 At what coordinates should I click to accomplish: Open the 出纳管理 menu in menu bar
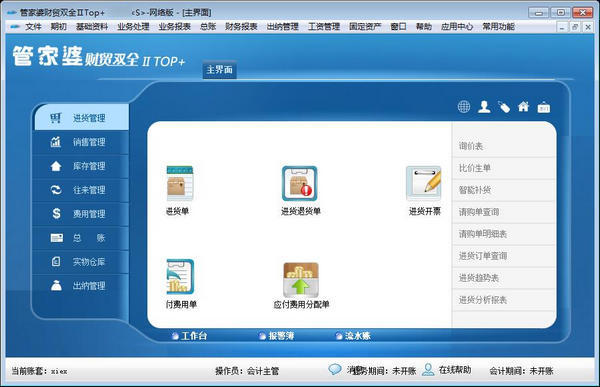282,26
